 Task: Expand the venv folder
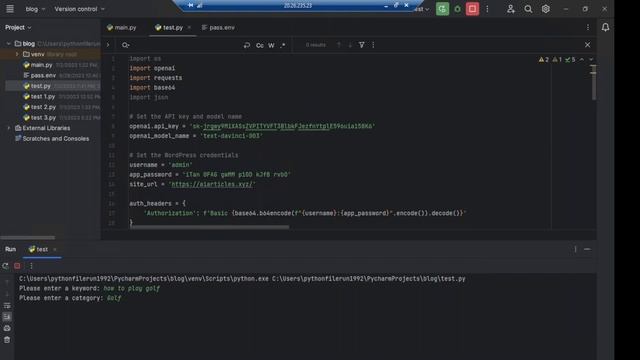click(x=17, y=54)
